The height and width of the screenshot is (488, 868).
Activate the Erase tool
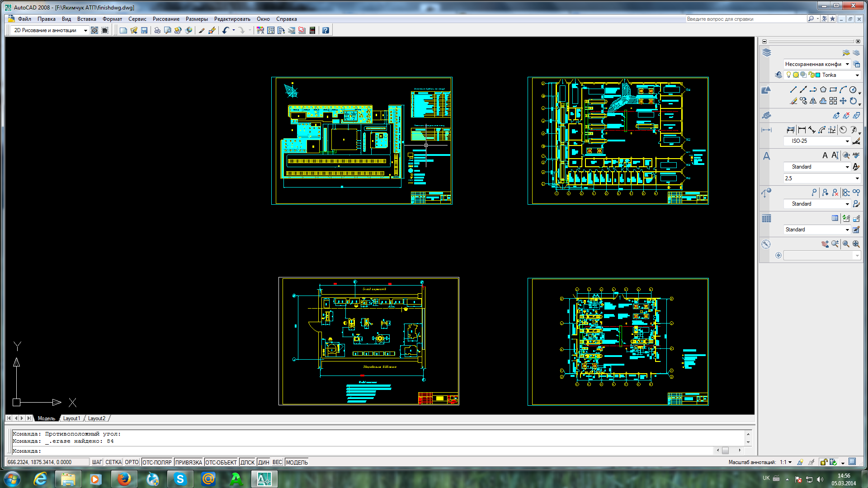[793, 101]
